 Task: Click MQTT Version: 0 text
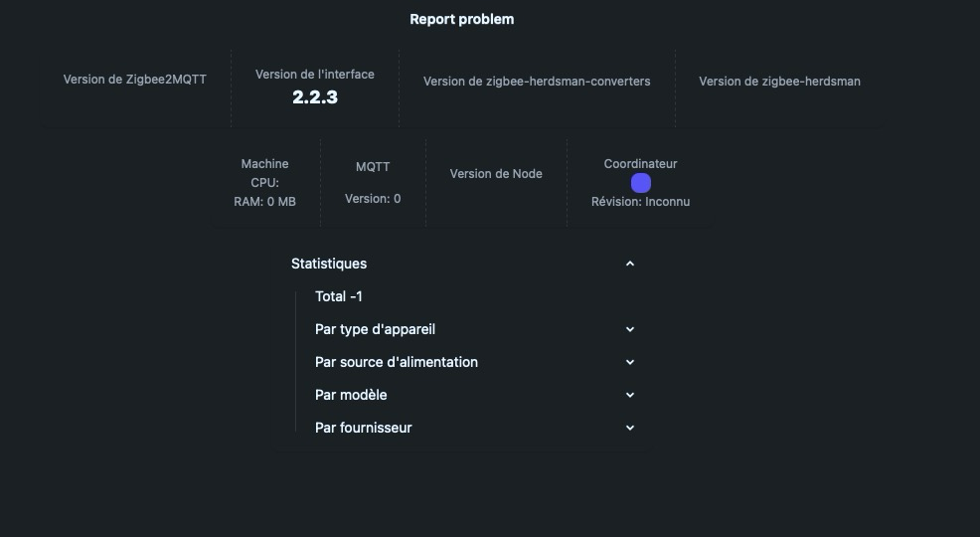coord(373,199)
